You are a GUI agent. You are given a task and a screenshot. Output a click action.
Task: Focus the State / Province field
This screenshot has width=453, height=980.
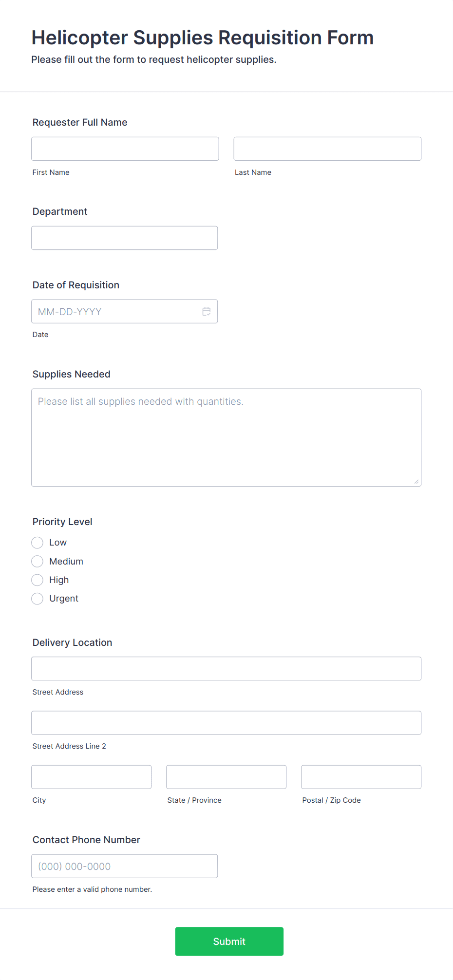(x=226, y=777)
